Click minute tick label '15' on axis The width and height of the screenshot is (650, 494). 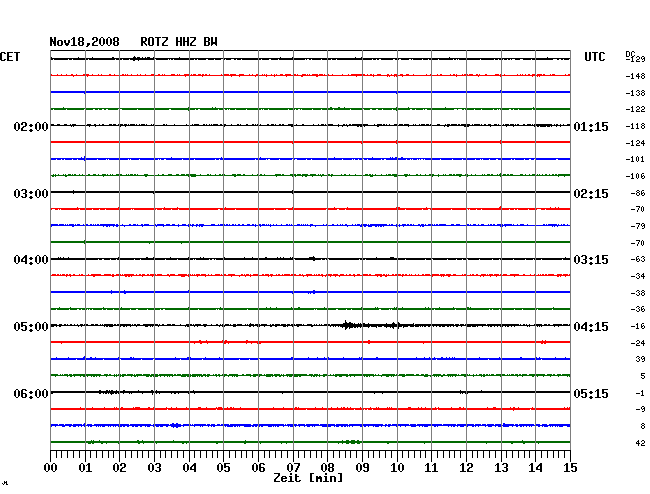click(570, 467)
